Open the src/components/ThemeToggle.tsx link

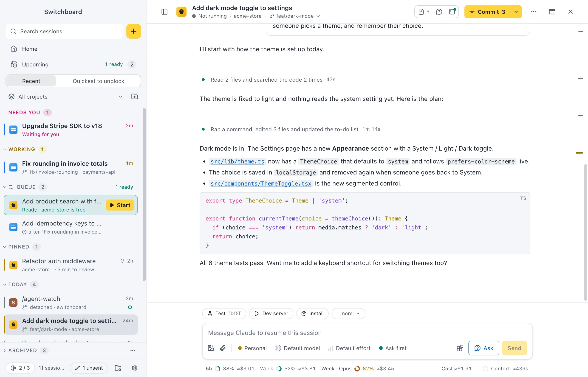261,184
